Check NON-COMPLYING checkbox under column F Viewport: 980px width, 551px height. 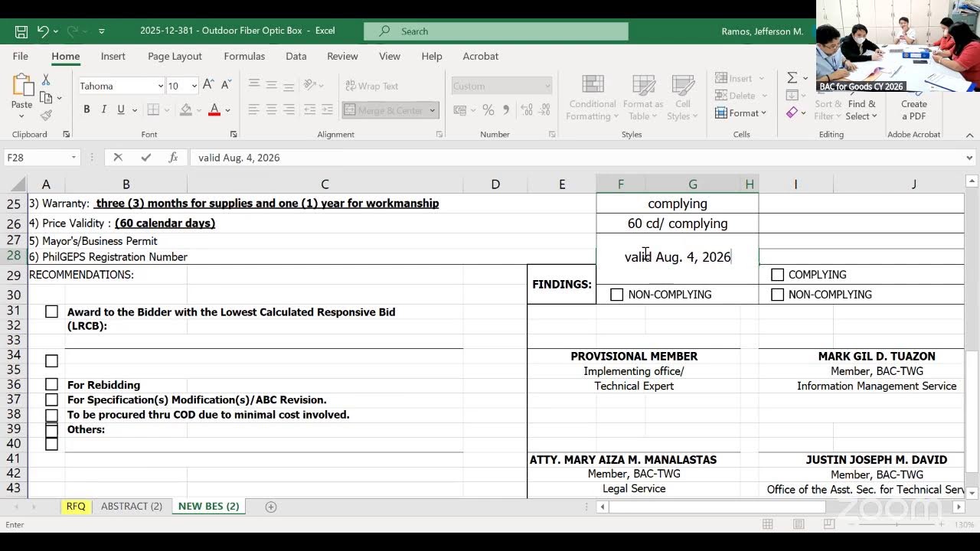point(617,295)
